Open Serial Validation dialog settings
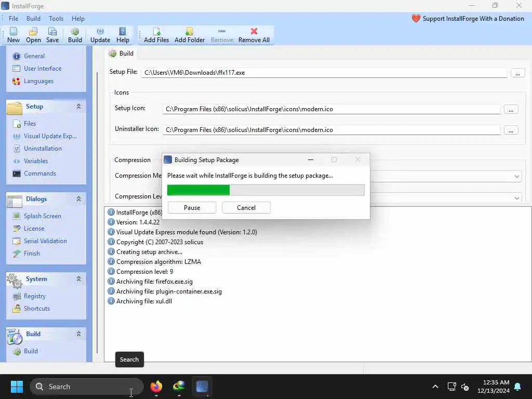The height and width of the screenshot is (399, 532). point(39,241)
